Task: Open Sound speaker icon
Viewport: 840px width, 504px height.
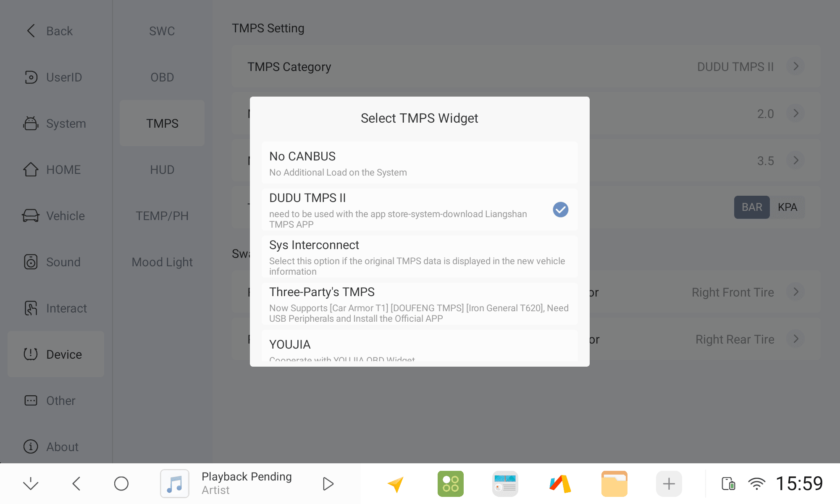Action: 31,262
